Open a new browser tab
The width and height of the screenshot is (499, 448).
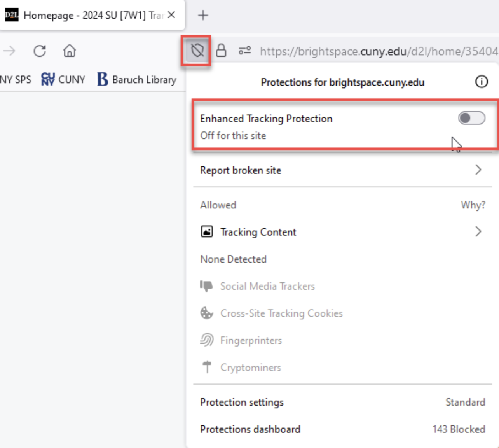pos(202,15)
